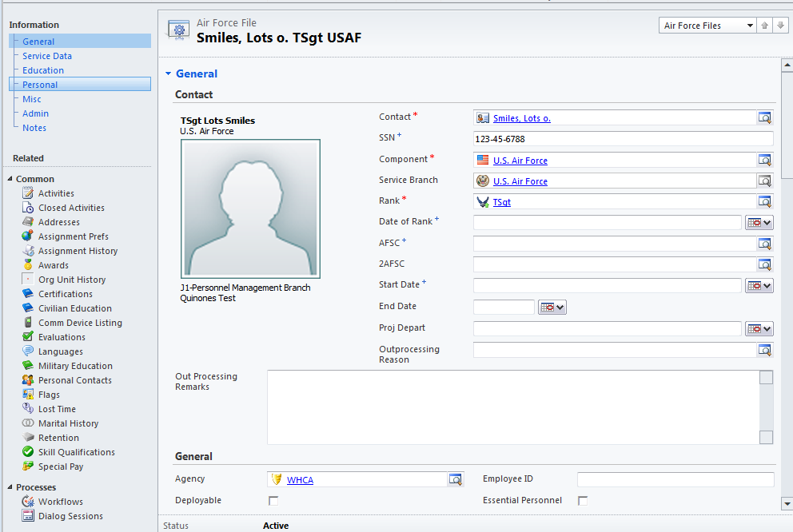Open the Smiles, Lots o. contact link
Viewport: 793px width, 532px height.
point(522,118)
